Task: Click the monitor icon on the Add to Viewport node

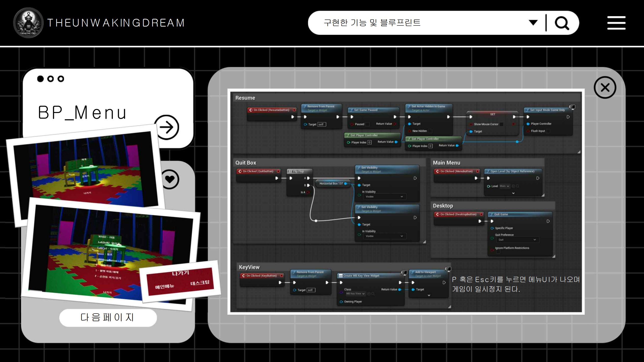Action: click(448, 269)
